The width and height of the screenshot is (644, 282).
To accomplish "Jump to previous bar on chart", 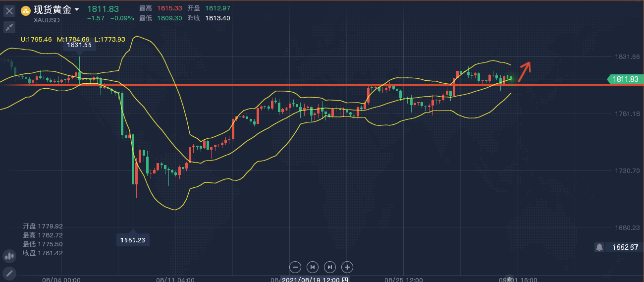I will tap(312, 267).
